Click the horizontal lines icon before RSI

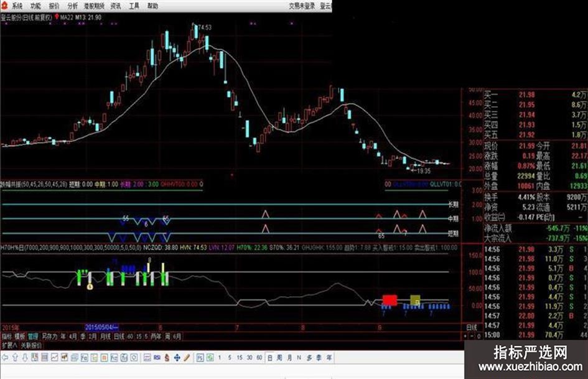click(x=147, y=358)
